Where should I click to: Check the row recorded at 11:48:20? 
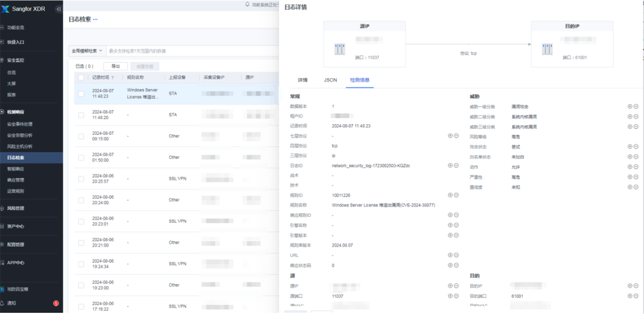tap(81, 115)
